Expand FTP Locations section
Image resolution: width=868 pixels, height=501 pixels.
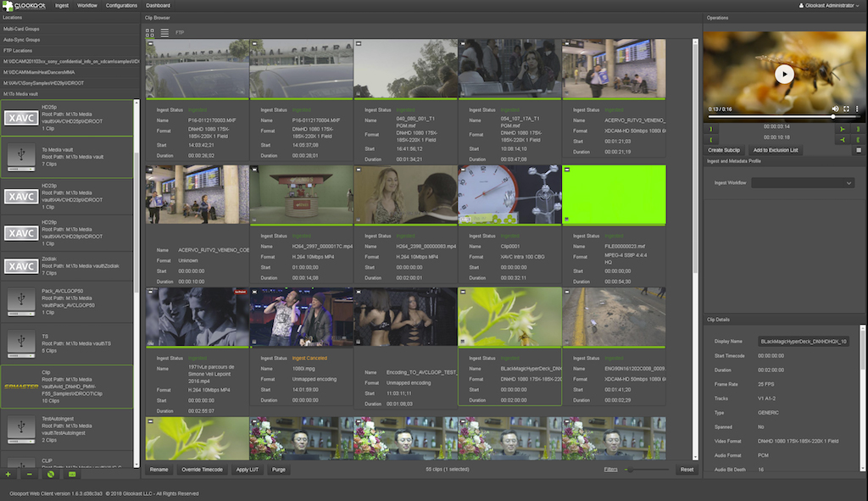(x=70, y=50)
